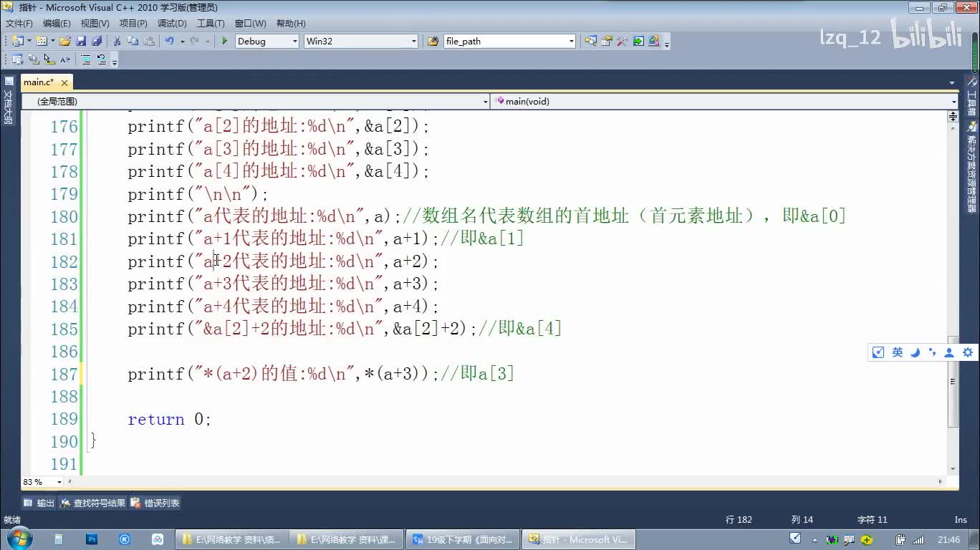Expand the Win32 platform dropdown
The width and height of the screenshot is (980, 550).
click(413, 42)
